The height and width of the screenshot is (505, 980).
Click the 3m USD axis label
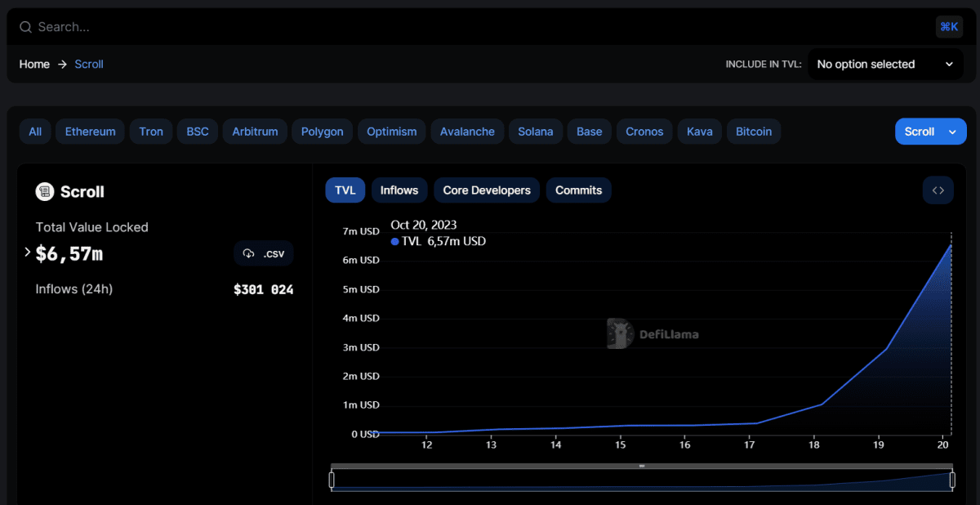pyautogui.click(x=360, y=347)
